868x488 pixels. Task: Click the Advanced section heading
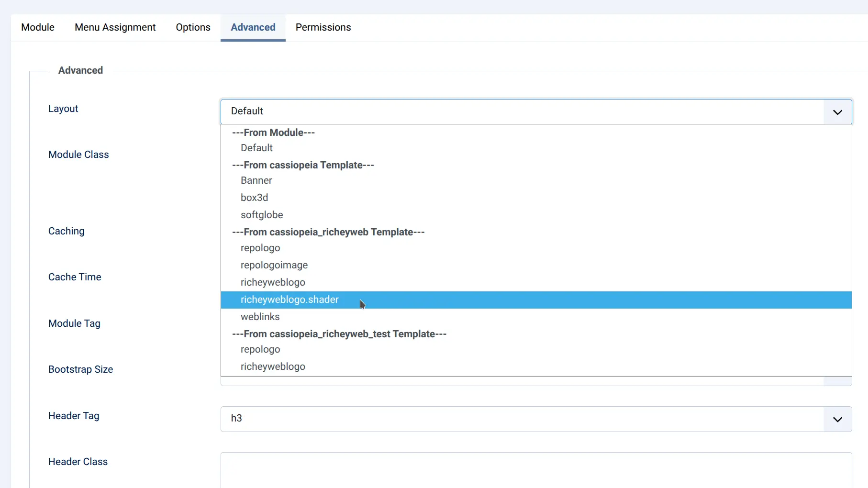(x=80, y=70)
